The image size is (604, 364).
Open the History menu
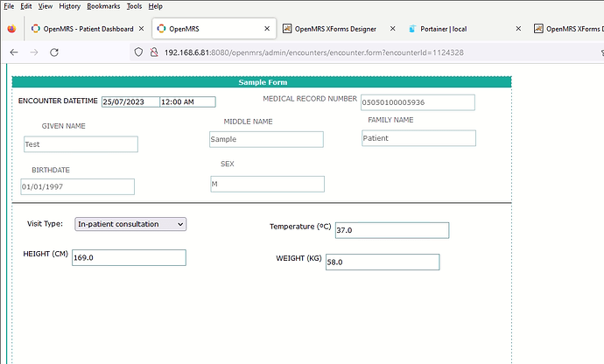point(70,6)
